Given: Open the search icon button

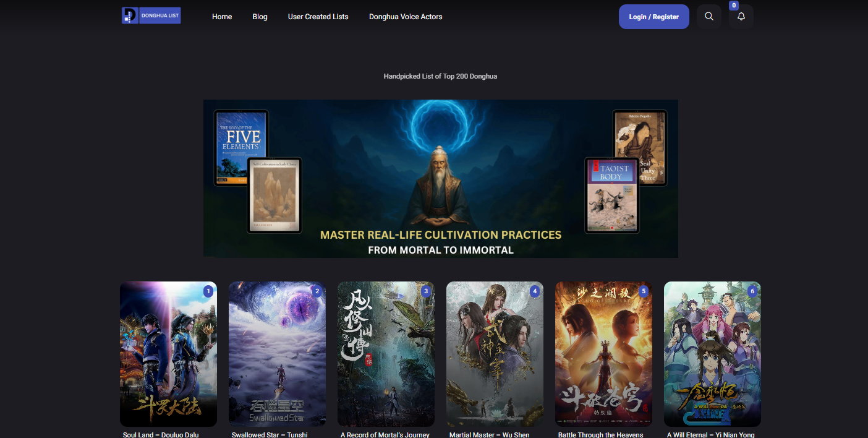Looking at the screenshot, I should pos(709,17).
